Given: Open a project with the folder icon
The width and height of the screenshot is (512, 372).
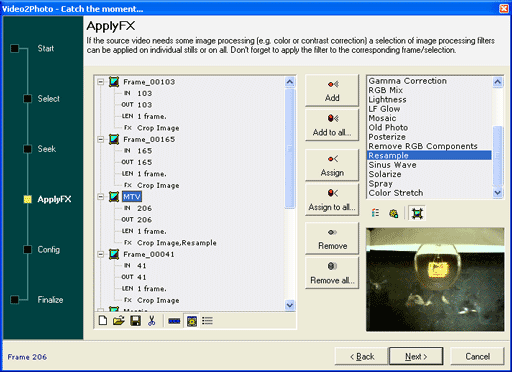Looking at the screenshot, I should coord(119,321).
